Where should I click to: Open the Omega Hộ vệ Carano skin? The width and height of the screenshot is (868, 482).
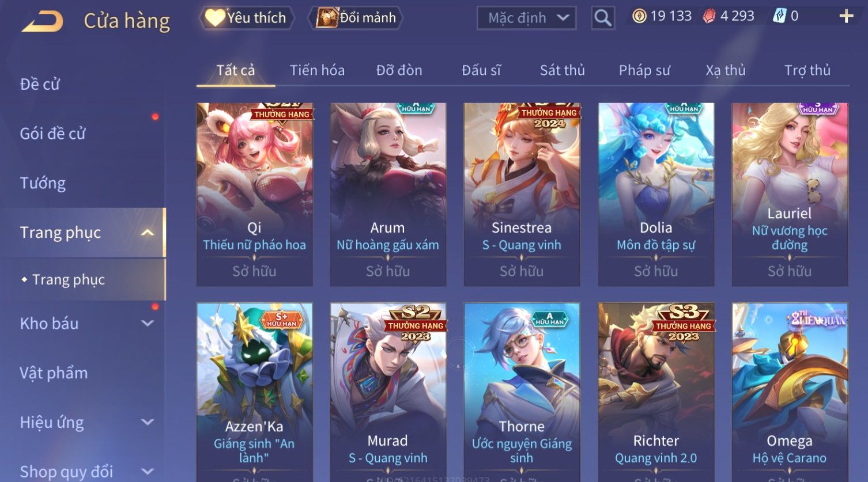pyautogui.click(x=790, y=392)
